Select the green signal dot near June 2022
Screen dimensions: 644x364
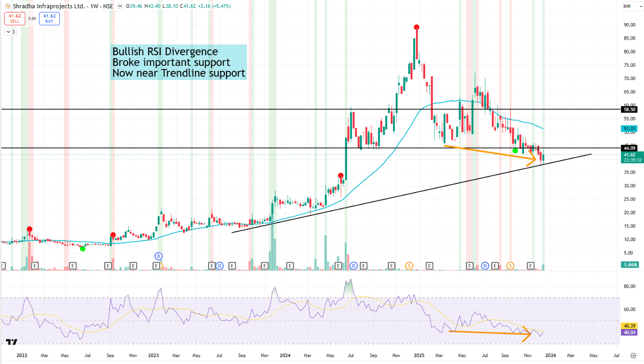(83, 248)
